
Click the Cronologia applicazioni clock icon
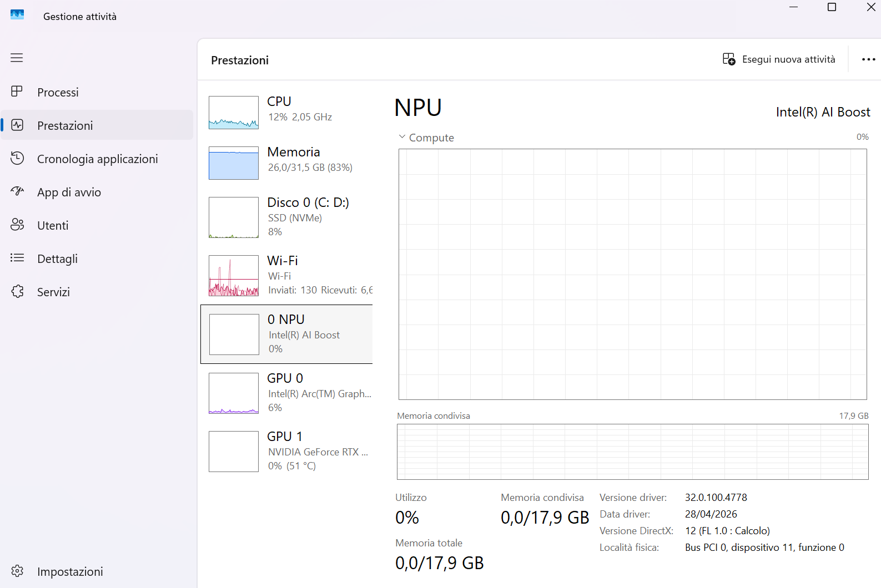coord(17,158)
